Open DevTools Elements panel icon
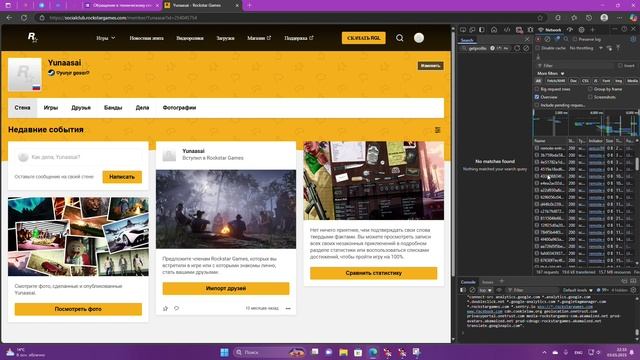640x360 pixels. click(507, 30)
